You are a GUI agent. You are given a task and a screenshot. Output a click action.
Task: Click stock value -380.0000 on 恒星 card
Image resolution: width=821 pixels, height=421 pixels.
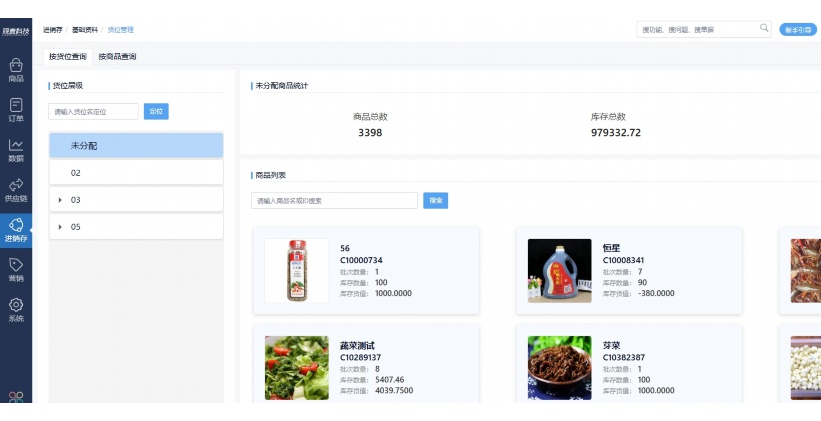click(656, 293)
